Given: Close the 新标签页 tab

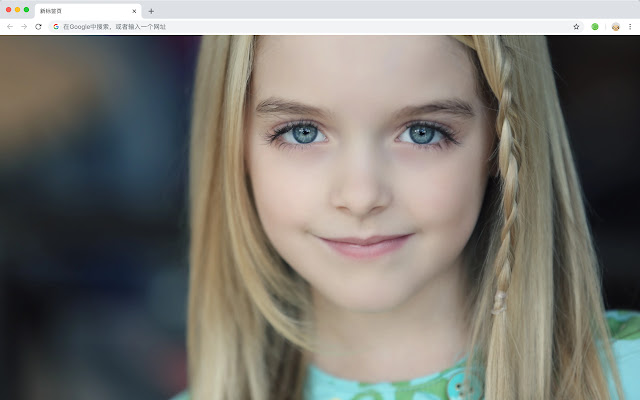Looking at the screenshot, I should click(134, 11).
